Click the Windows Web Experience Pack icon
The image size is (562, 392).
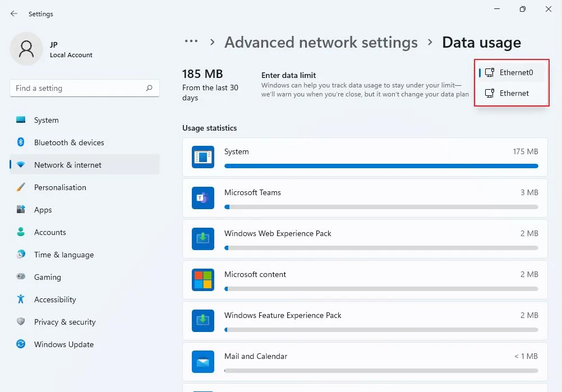(203, 239)
